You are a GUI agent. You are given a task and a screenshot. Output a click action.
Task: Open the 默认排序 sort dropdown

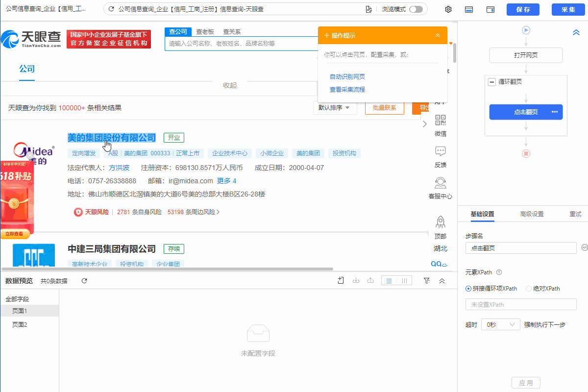tap(335, 108)
